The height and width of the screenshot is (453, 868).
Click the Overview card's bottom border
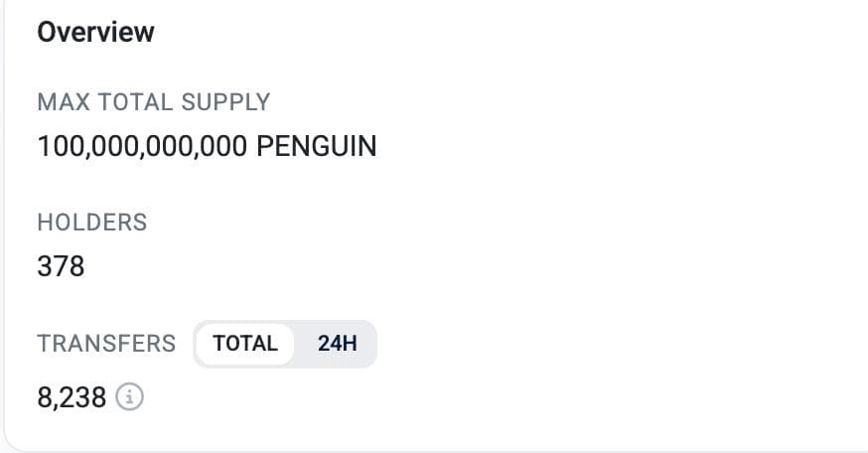434,450
